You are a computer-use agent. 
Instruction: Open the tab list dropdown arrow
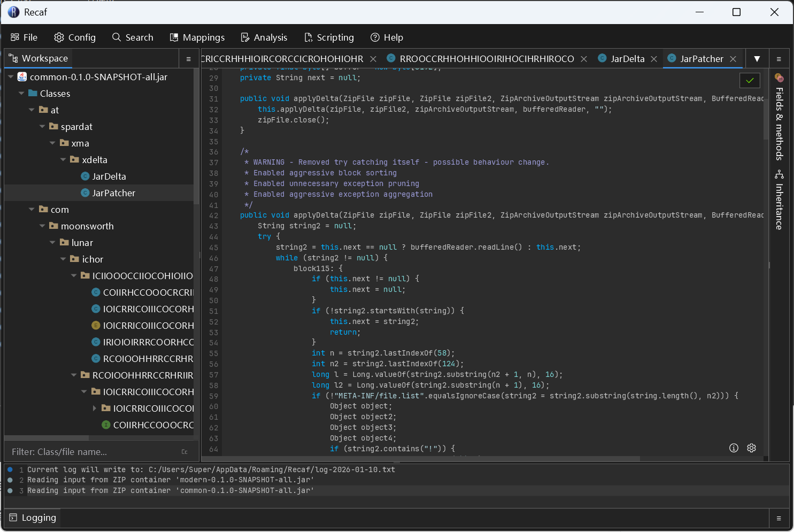point(757,59)
